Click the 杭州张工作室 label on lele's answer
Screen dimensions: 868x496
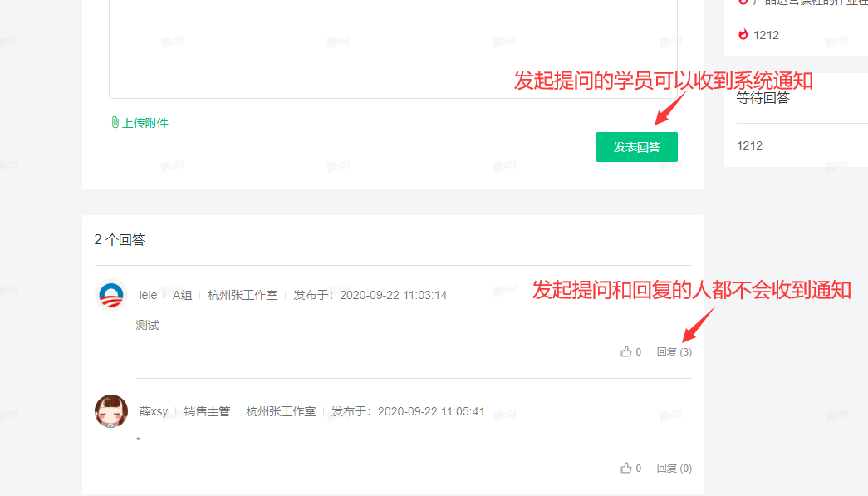[243, 295]
